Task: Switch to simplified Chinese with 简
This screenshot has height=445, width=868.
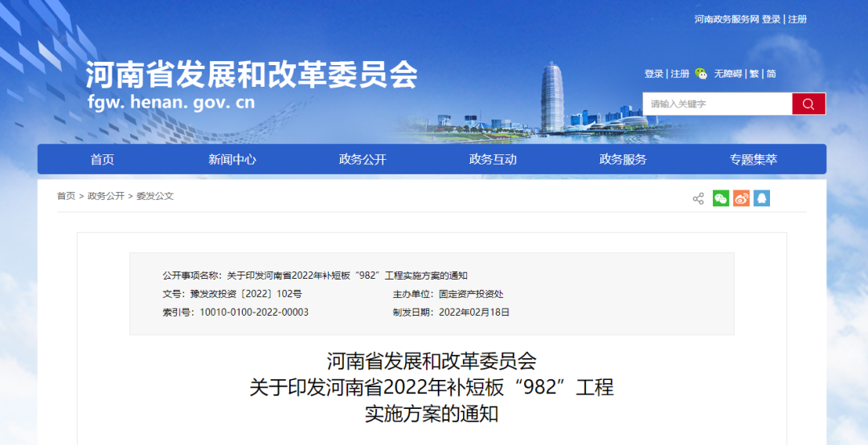Action: [772, 74]
